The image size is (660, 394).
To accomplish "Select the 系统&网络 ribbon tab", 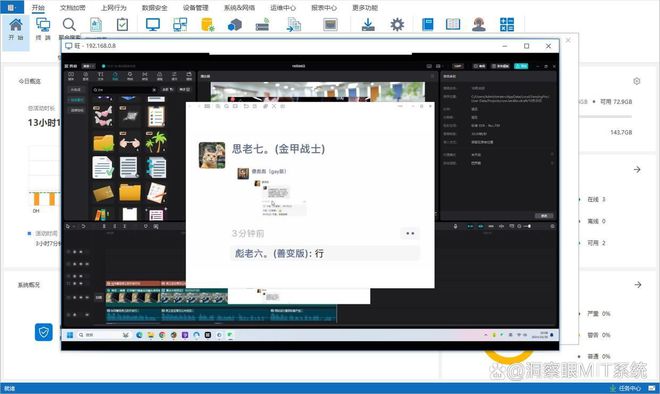I will click(239, 8).
